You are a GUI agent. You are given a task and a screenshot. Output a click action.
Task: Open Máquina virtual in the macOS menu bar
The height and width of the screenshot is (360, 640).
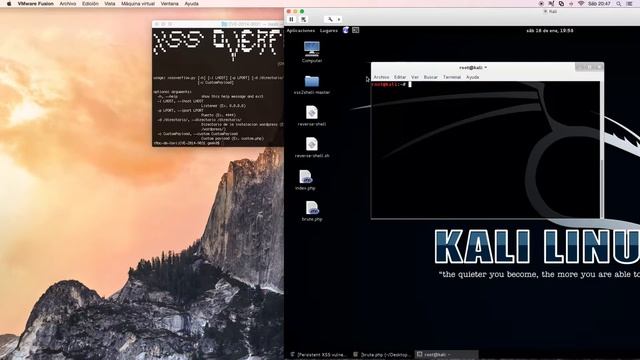[x=138, y=4]
